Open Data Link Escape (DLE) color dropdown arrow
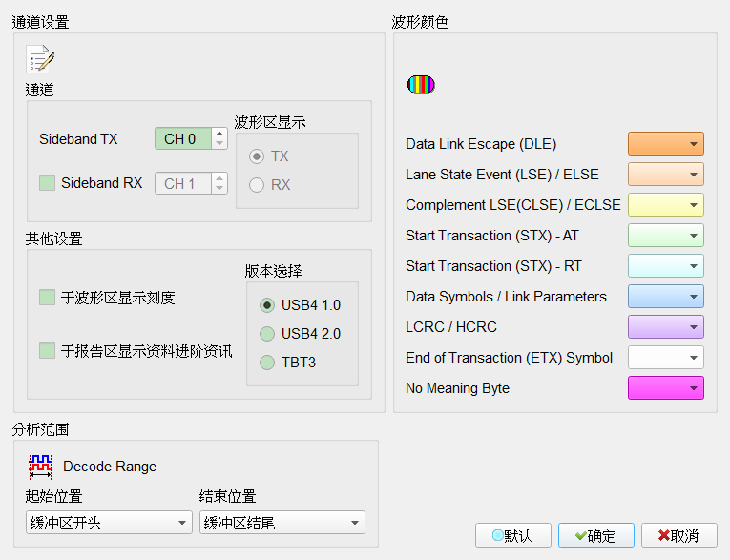 693,144
